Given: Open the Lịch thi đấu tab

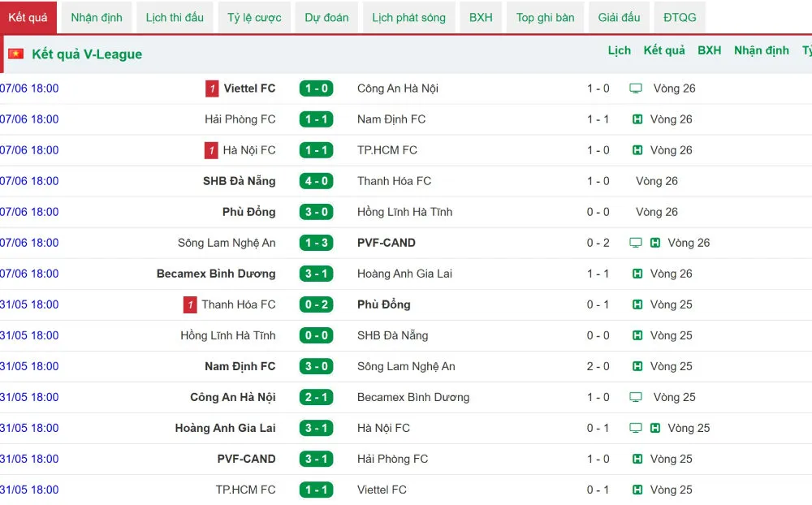Looking at the screenshot, I should tap(175, 18).
